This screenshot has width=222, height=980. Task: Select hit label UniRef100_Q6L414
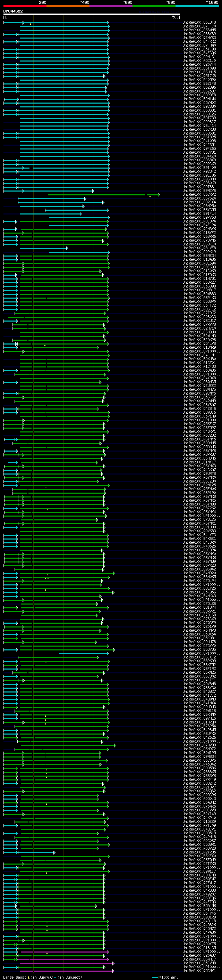click(199, 125)
